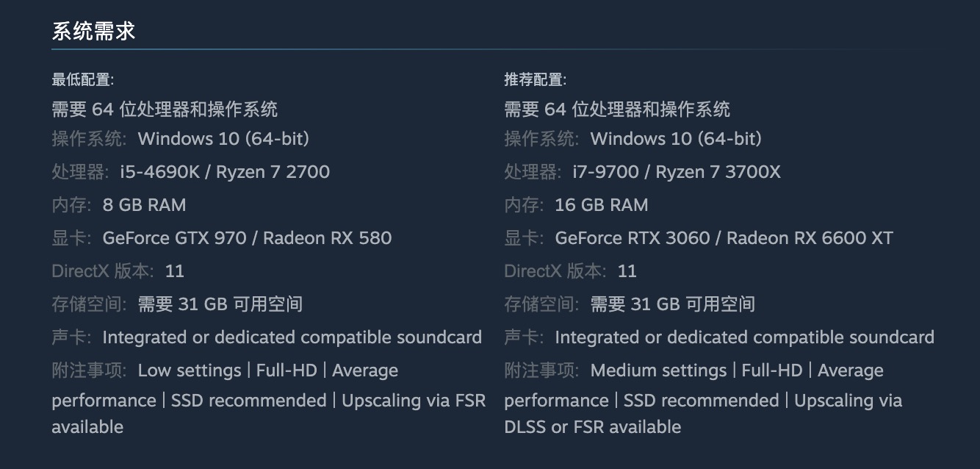Click Windows 10 (64-bit) under 最低配置
This screenshot has width=980, height=469.
coord(223,139)
